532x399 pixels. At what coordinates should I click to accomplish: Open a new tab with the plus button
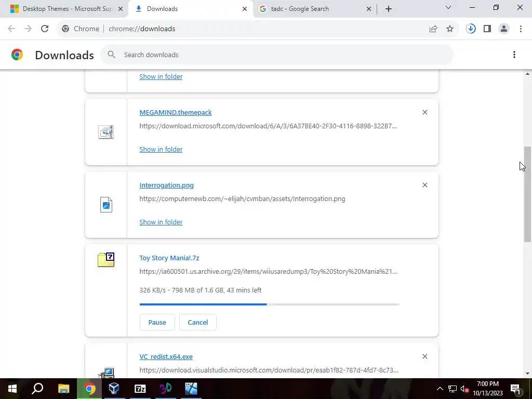click(389, 9)
